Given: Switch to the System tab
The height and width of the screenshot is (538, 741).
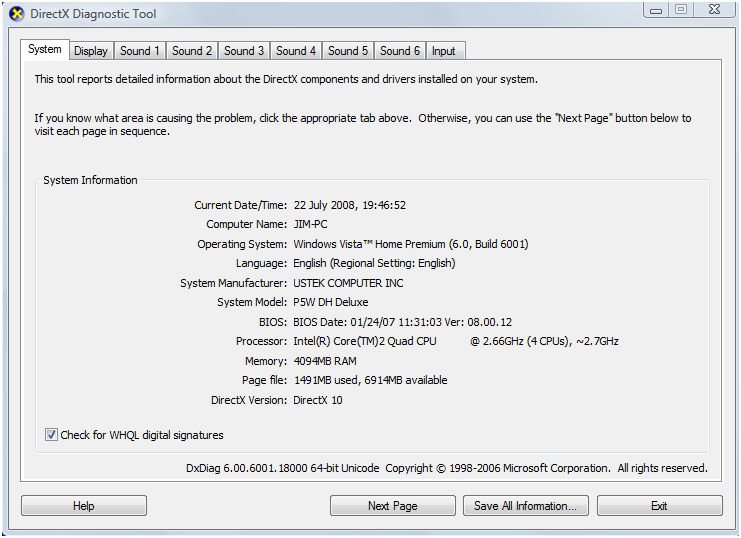Looking at the screenshot, I should tap(45, 49).
